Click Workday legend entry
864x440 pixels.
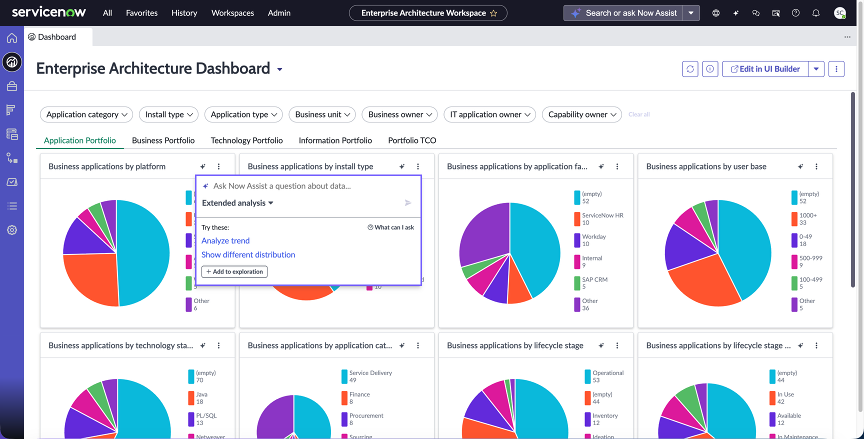click(x=590, y=240)
